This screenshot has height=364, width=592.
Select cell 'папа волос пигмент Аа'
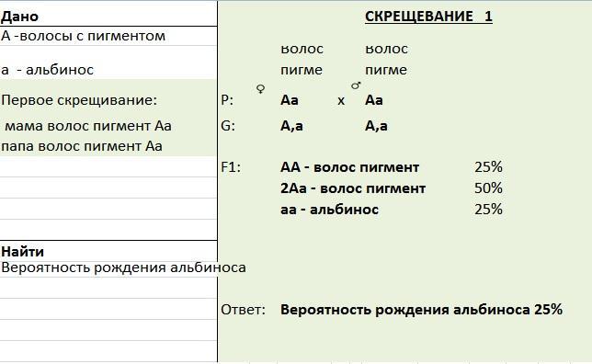click(x=82, y=146)
